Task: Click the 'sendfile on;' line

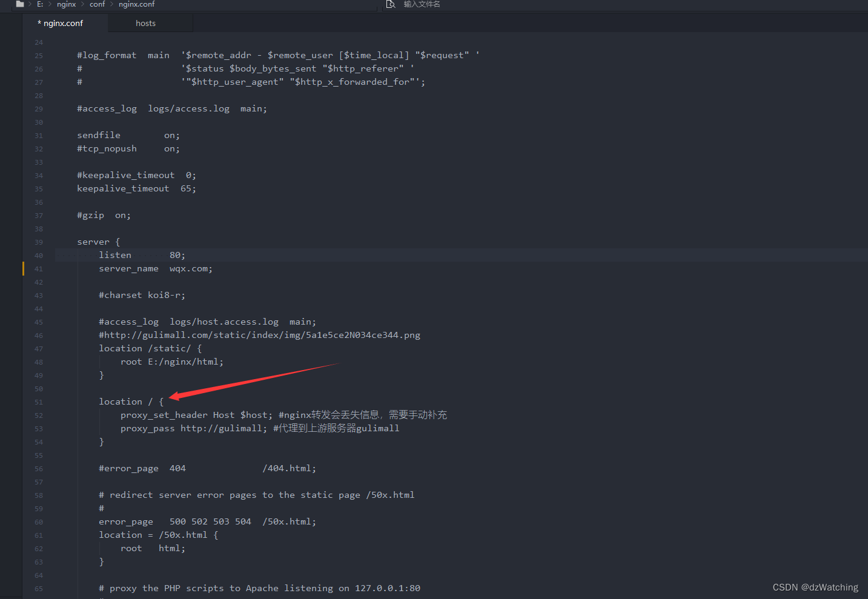Action: (128, 135)
